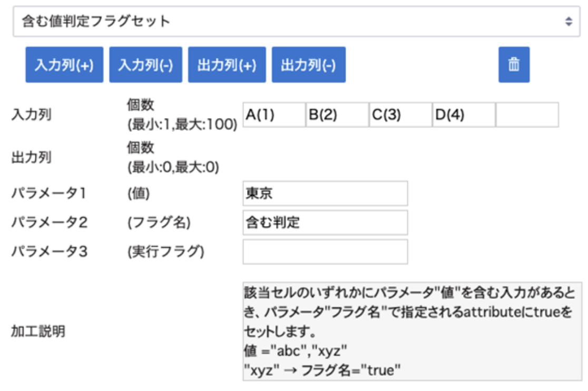This screenshot has height=391, width=588.
Task: Focus the パラメータ2 field containing 含む判定
Action: [x=325, y=222]
